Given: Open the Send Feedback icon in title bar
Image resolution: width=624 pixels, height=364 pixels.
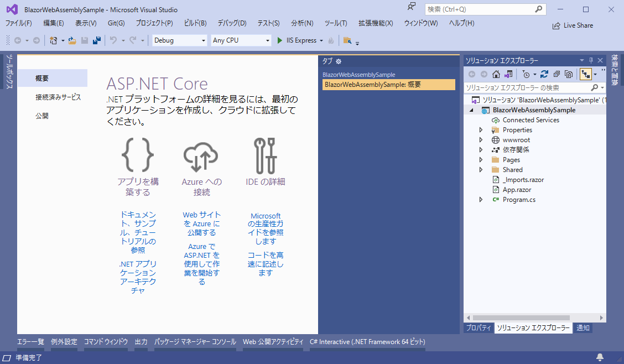Looking at the screenshot, I should coord(412,7).
